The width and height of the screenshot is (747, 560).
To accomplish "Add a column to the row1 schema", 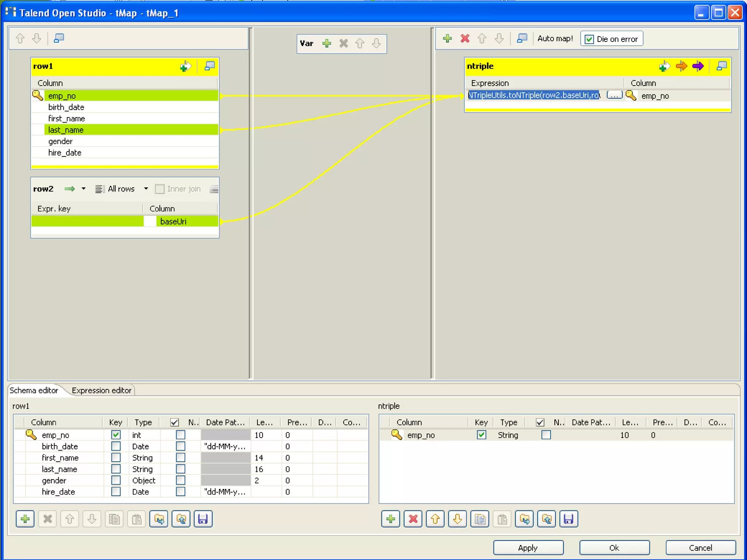I will (x=25, y=519).
